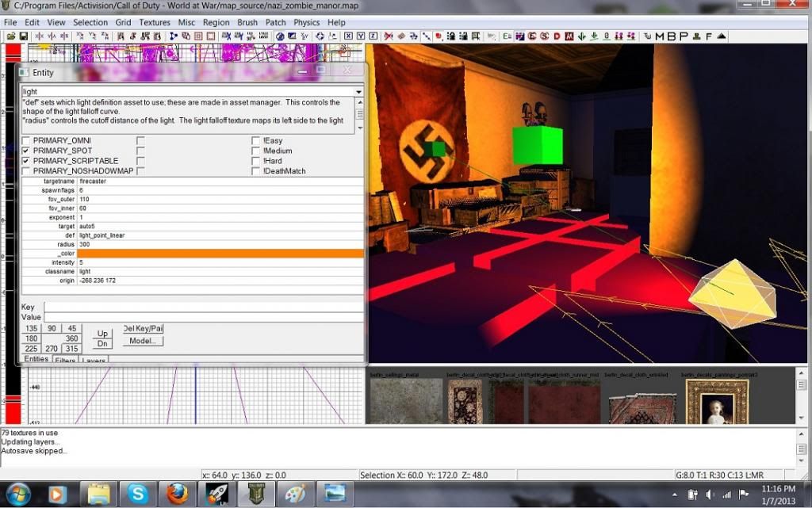
Task: Click the Save floppy disk toolbar icon
Action: click(x=23, y=36)
